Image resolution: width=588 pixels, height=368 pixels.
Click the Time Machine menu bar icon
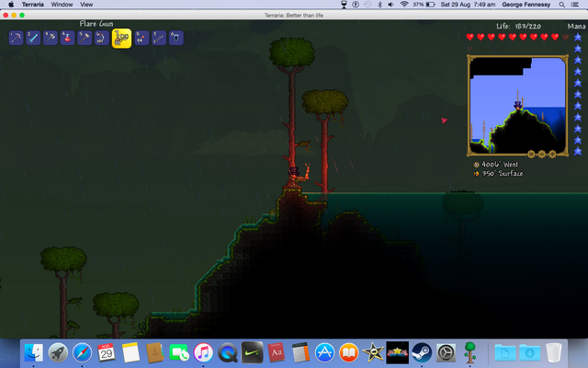(x=367, y=5)
